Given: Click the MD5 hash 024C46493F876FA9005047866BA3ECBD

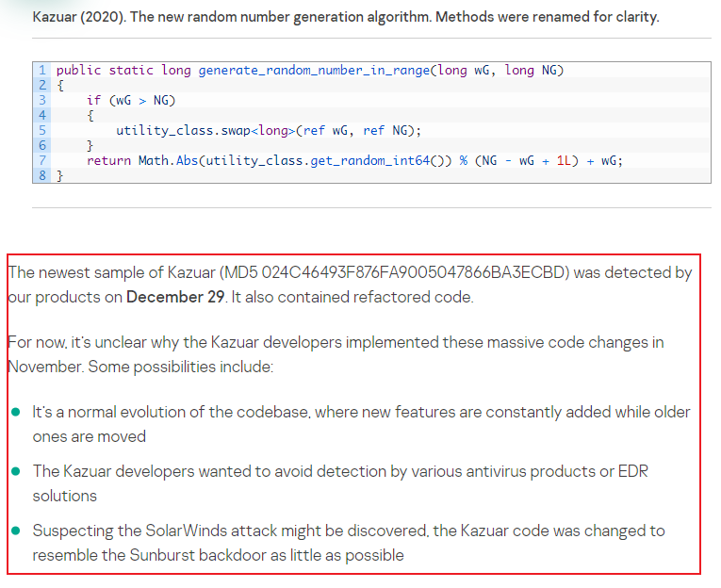Looking at the screenshot, I should (x=413, y=272).
